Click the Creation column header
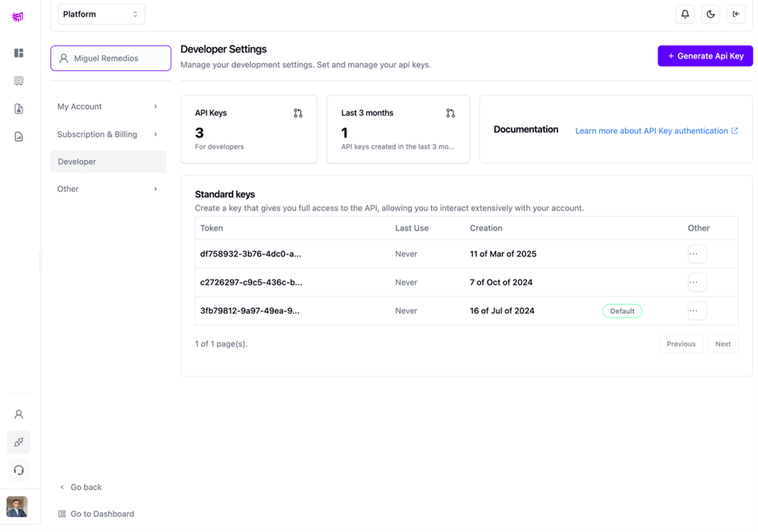 click(486, 228)
